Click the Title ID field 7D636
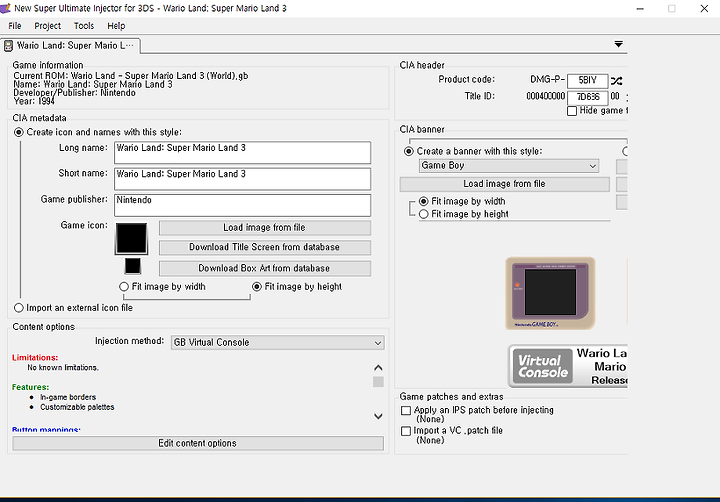The image size is (720, 502). point(588,97)
